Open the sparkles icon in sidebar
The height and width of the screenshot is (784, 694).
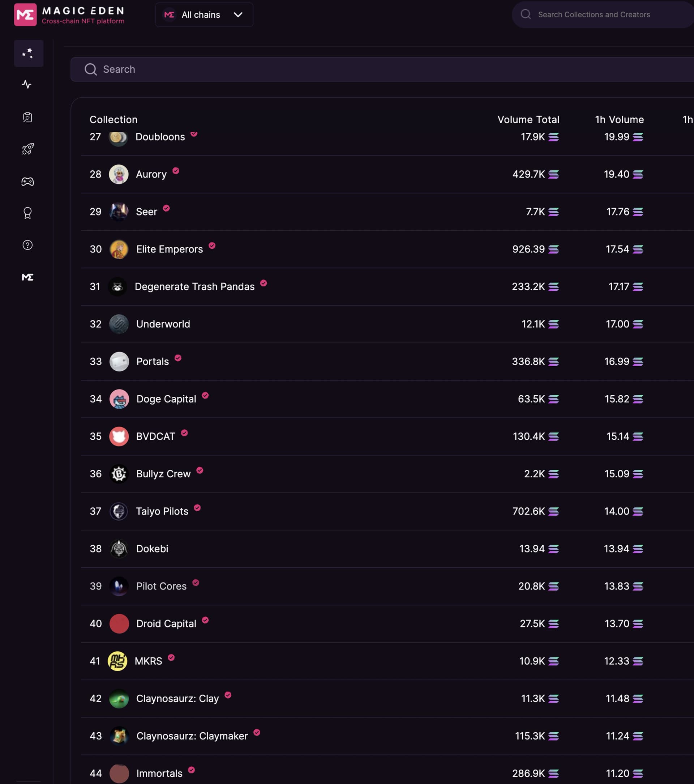point(28,53)
